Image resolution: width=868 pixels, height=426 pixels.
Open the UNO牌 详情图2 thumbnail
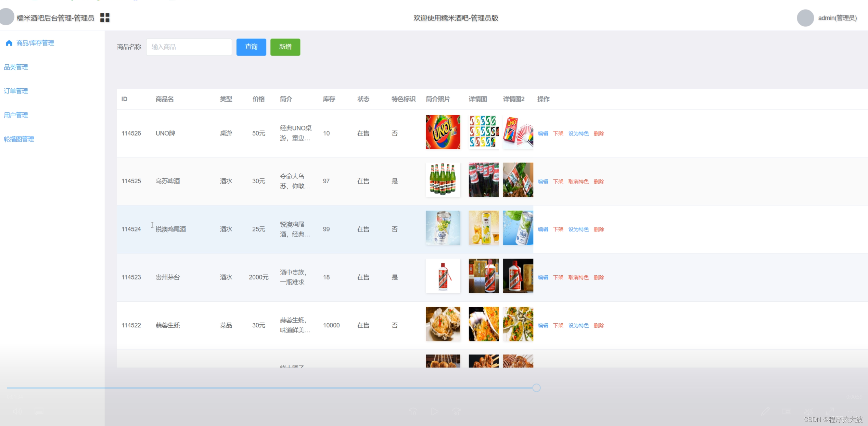click(x=518, y=132)
